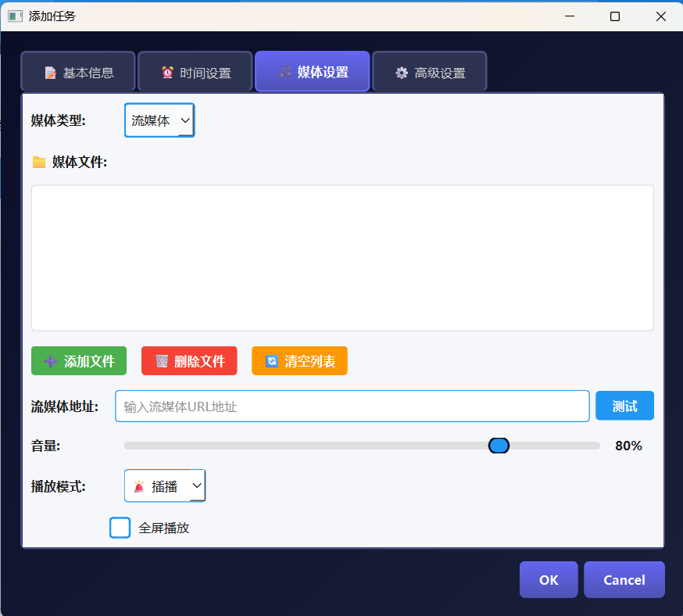
Task: Click the trash icon on 删除文件 button
Action: pyautogui.click(x=160, y=360)
